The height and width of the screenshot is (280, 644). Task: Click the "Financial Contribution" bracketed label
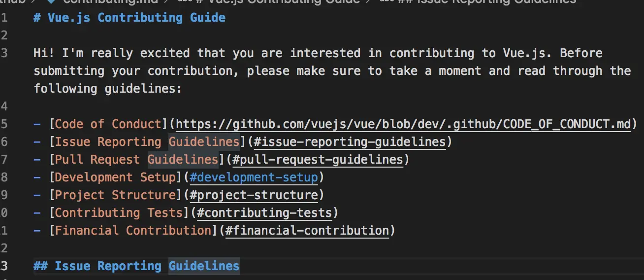click(x=133, y=231)
